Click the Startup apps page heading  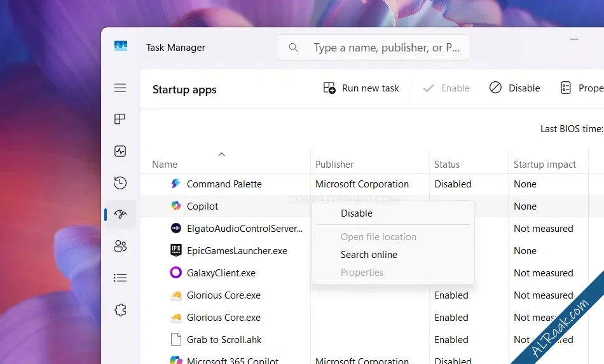coord(184,90)
